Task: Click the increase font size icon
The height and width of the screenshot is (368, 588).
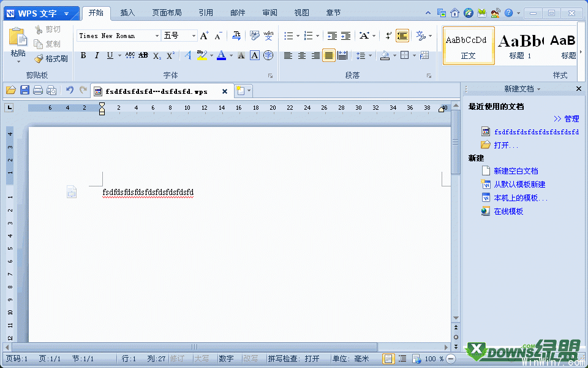Action: [x=205, y=36]
